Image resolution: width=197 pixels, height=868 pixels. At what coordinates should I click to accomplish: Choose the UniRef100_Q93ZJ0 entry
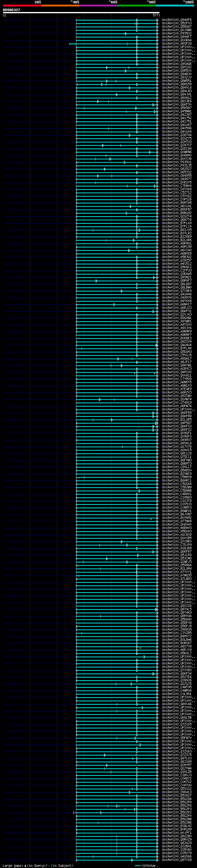point(177,78)
